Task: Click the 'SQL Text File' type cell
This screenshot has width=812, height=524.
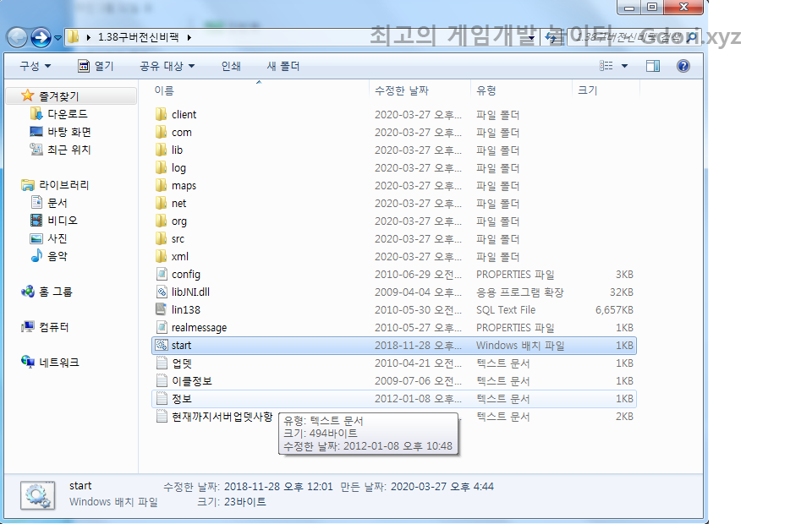Action: pos(506,310)
